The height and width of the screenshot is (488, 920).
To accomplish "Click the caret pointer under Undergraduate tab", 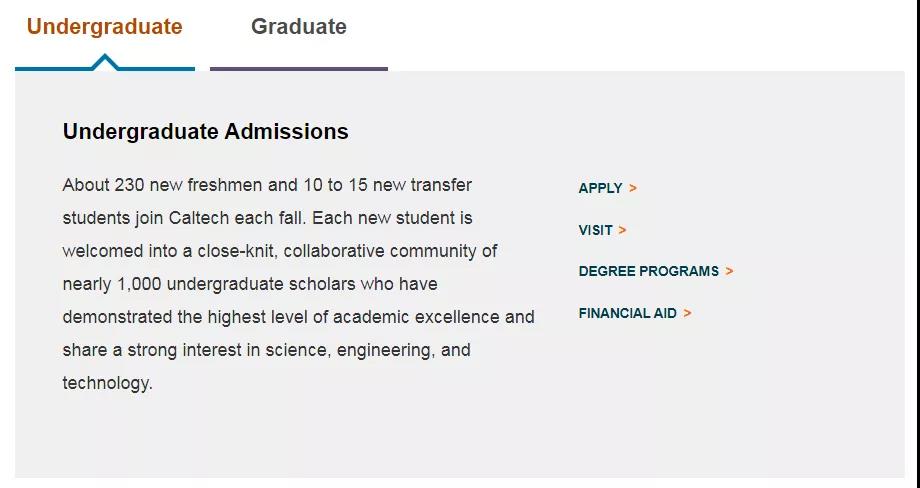I will point(104,62).
